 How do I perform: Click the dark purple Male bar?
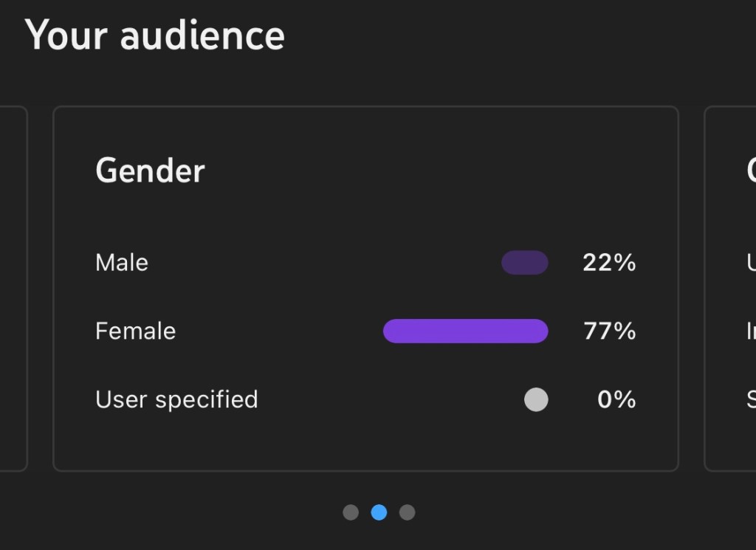pos(524,263)
